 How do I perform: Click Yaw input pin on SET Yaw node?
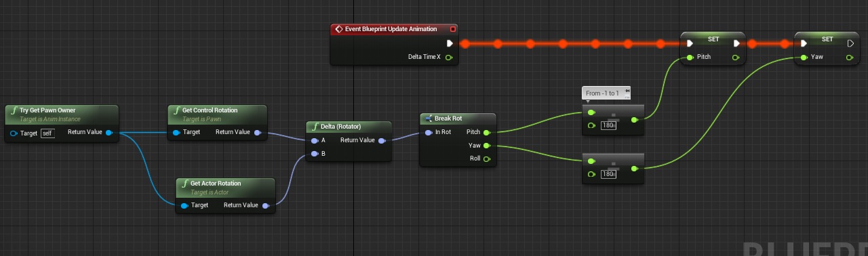pos(804,57)
